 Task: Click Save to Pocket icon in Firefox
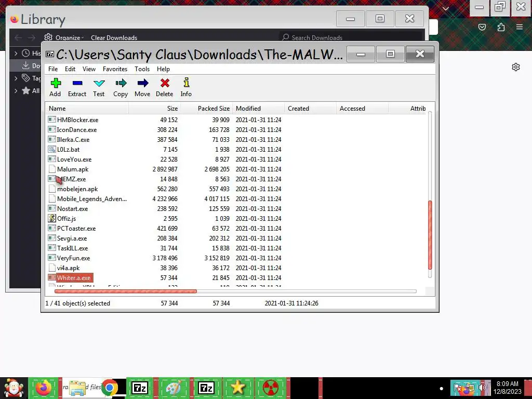tap(482, 27)
